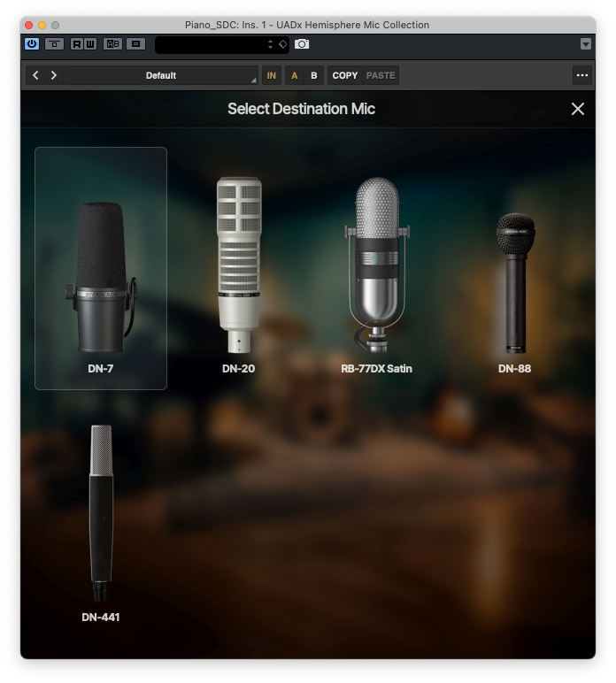Toggle the plugin power bypass button

coord(32,44)
